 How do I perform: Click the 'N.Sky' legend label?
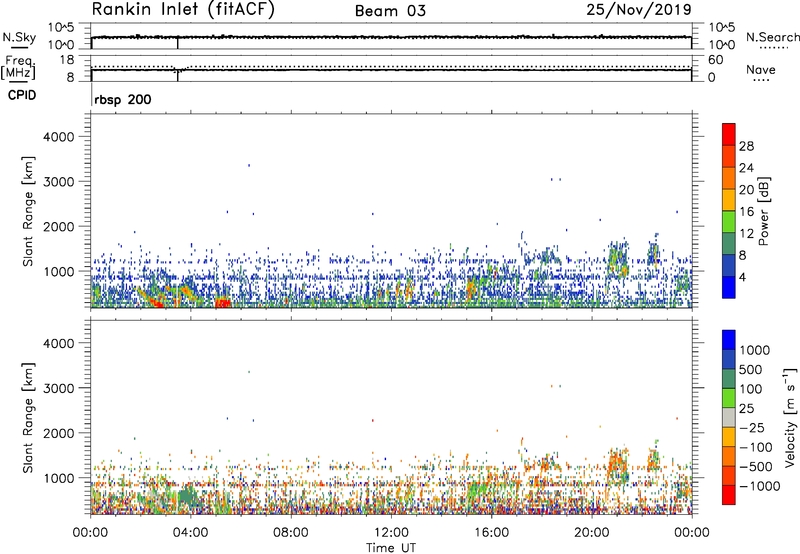(19, 37)
